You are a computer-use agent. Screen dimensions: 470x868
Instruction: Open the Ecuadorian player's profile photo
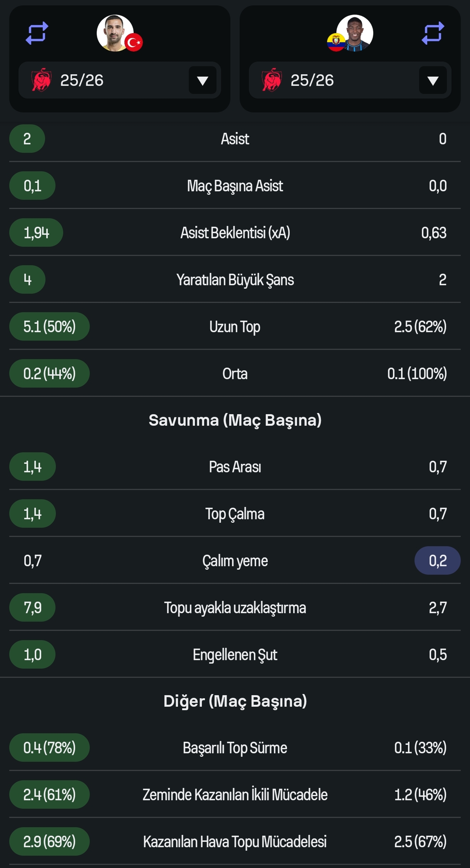(354, 33)
